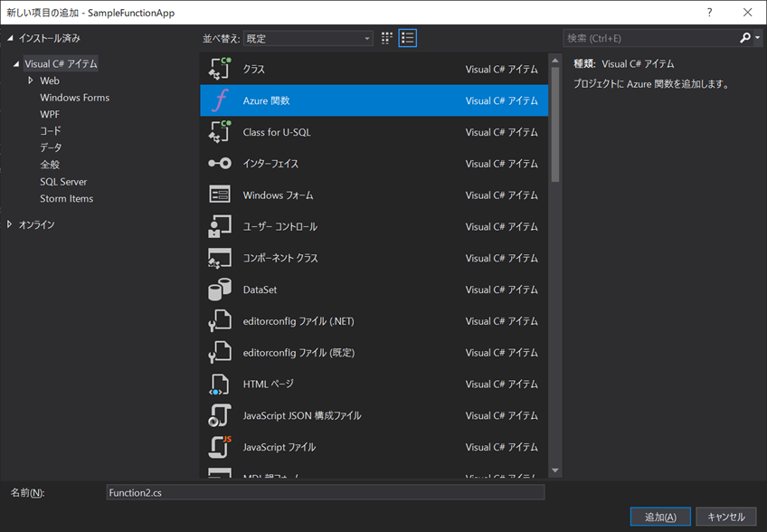The height and width of the screenshot is (532, 767).
Task: Collapse the インストール済み tree node
Action: 10,38
